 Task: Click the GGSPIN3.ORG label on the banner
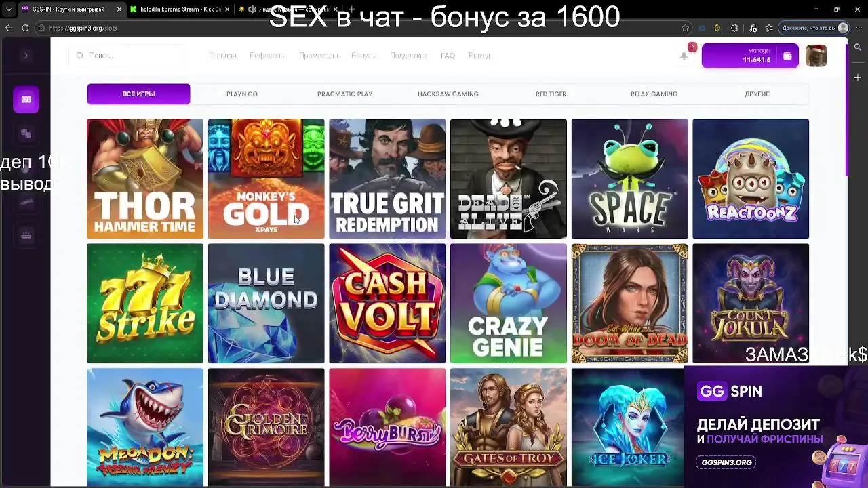click(726, 462)
